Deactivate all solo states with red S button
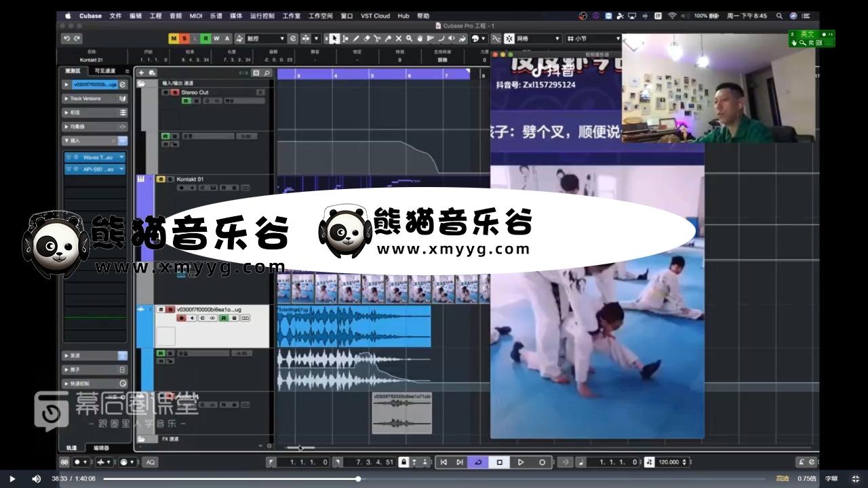868x488 pixels. 184,39
